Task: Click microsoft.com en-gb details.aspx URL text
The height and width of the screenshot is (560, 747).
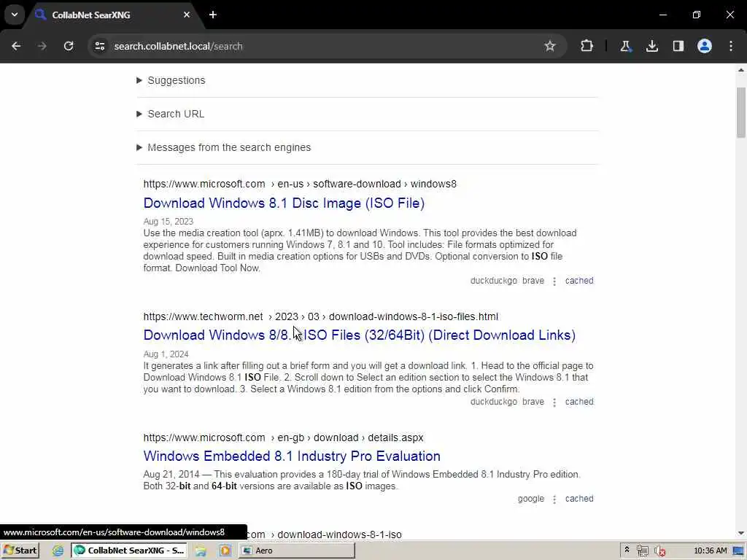Action: pos(283,437)
